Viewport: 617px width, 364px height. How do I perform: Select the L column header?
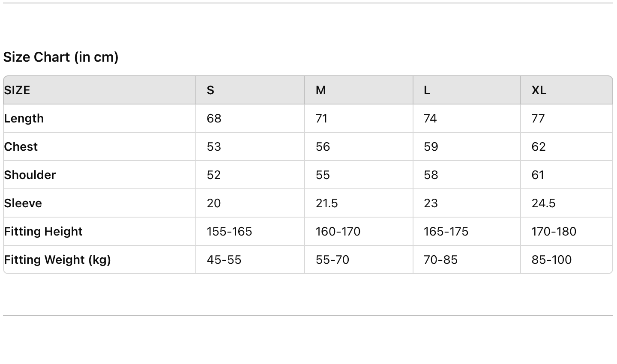[x=427, y=90]
